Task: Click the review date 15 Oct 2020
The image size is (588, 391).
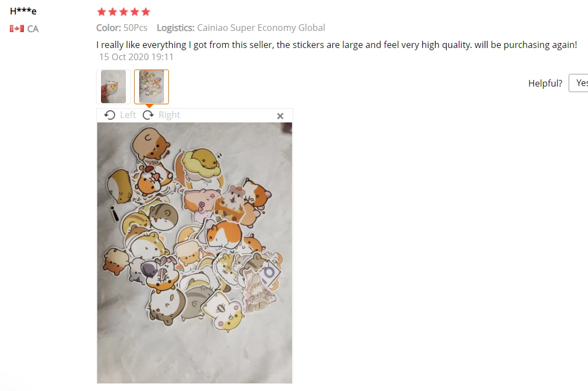Action: click(136, 57)
